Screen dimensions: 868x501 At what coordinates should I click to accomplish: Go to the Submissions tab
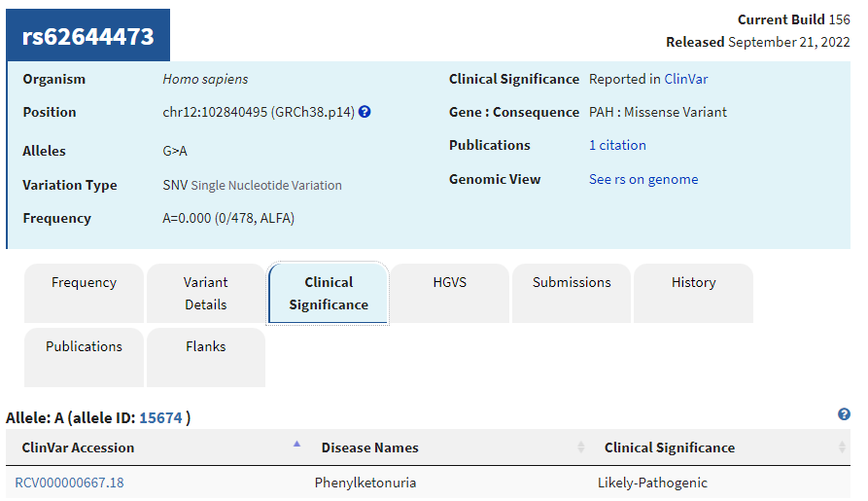pos(572,293)
